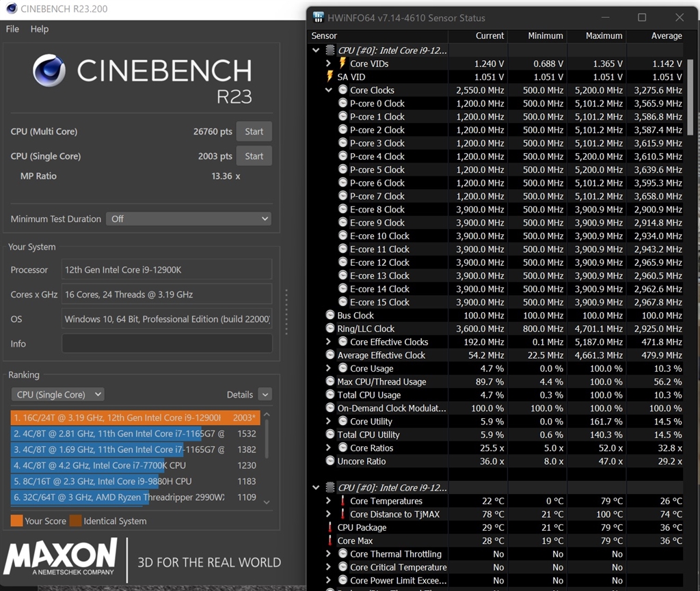Open the File menu in Cinebench
700x591 pixels.
tap(12, 29)
